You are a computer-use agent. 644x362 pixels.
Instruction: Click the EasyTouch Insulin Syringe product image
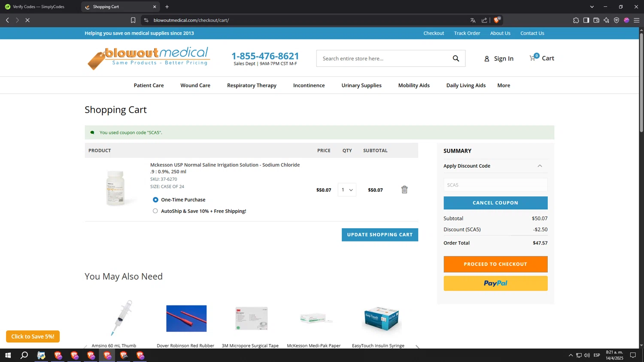[381, 319]
